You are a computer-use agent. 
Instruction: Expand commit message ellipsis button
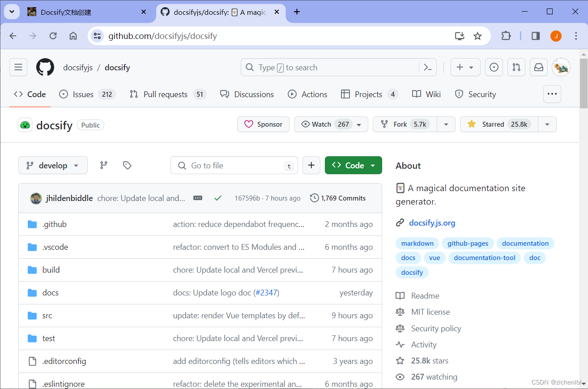coord(198,198)
